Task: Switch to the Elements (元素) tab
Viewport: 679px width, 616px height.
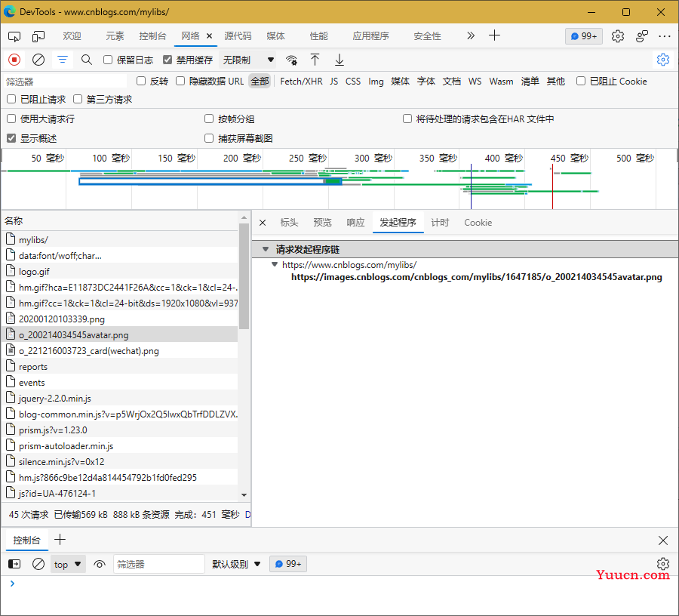Action: tap(115, 36)
